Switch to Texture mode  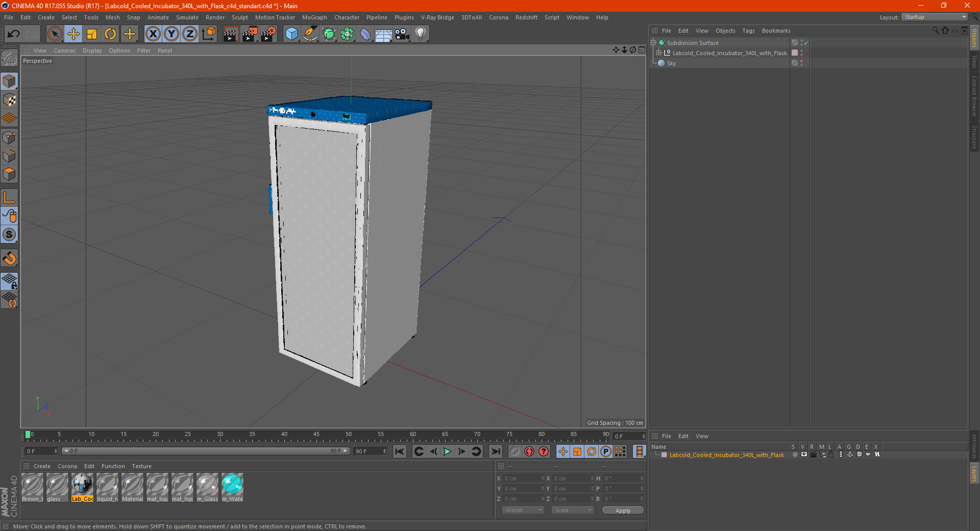[x=9, y=100]
